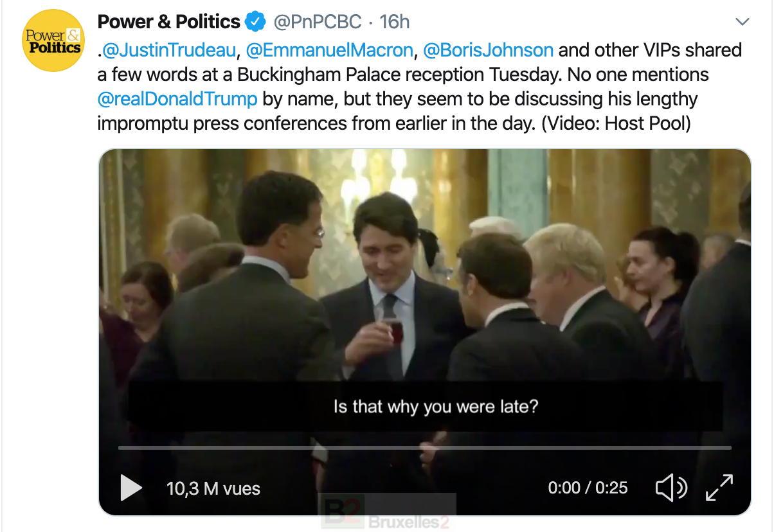Click the B2 Bruxelles2 watermark logo
Image resolution: width=774 pixels, height=532 pixels.
386,513
